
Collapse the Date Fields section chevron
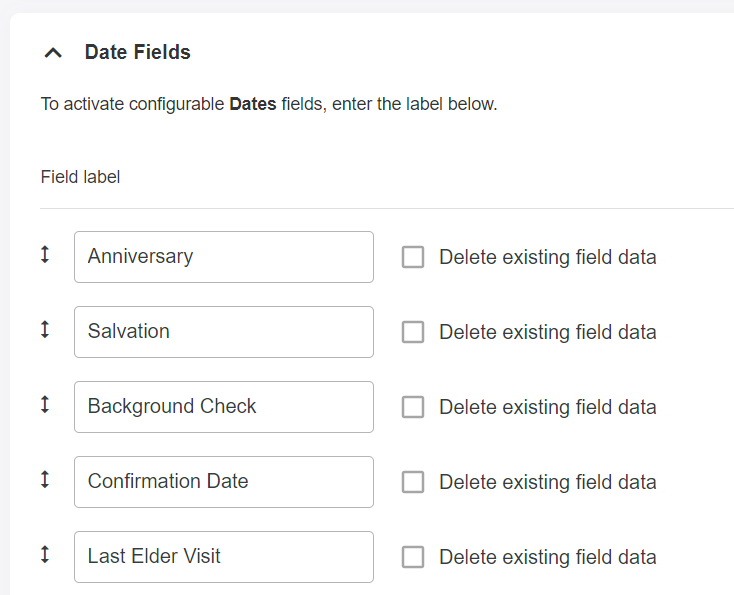coord(54,53)
